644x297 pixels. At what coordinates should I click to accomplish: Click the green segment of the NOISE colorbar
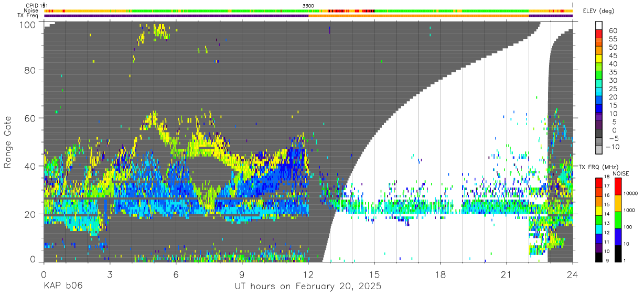click(617, 220)
